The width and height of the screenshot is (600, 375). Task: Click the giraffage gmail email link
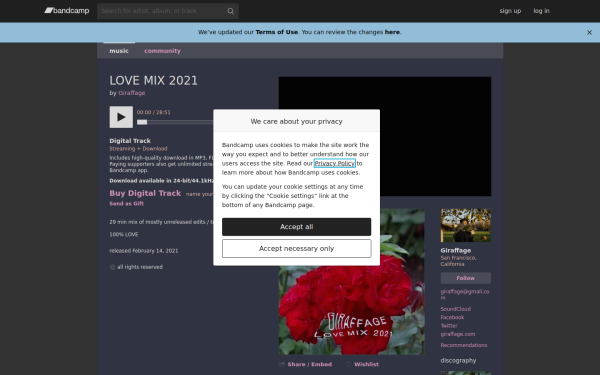465,294
